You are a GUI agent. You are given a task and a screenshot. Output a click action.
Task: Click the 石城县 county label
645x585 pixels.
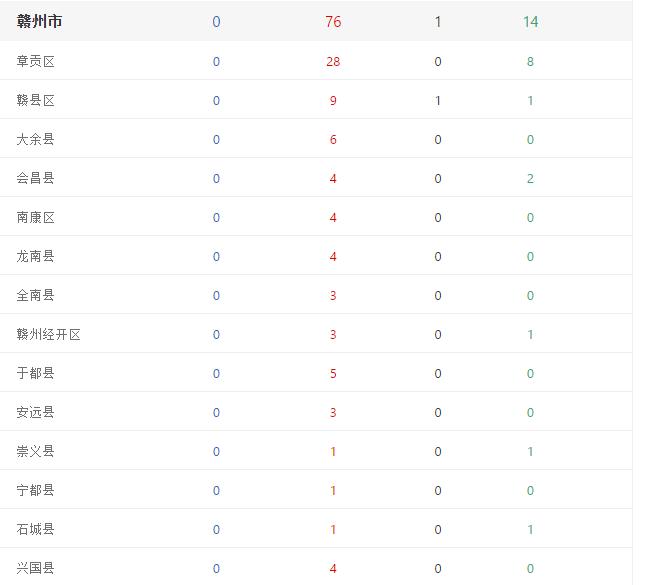tap(35, 529)
